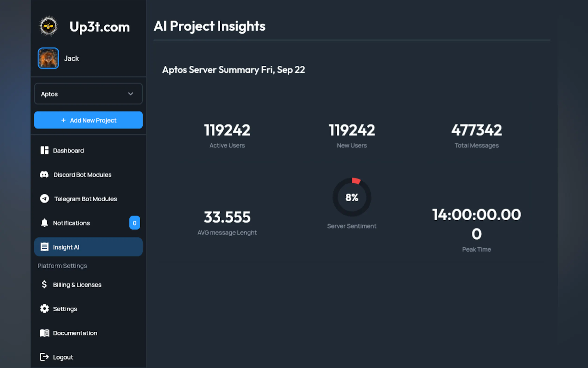Click the Settings gear icon
This screenshot has width=588, height=368.
point(44,309)
